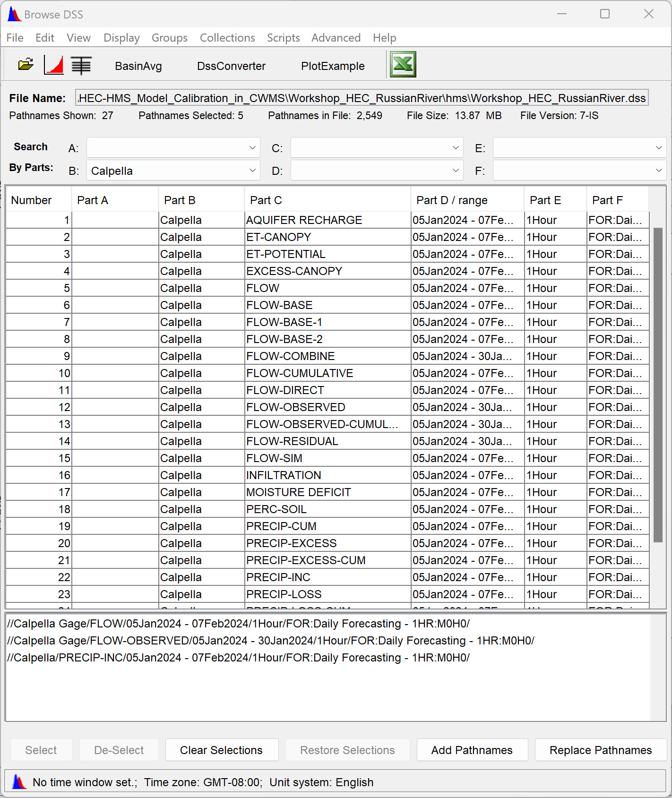Click the Add Pathnames button
Viewport: 672px width, 798px height.
[472, 750]
